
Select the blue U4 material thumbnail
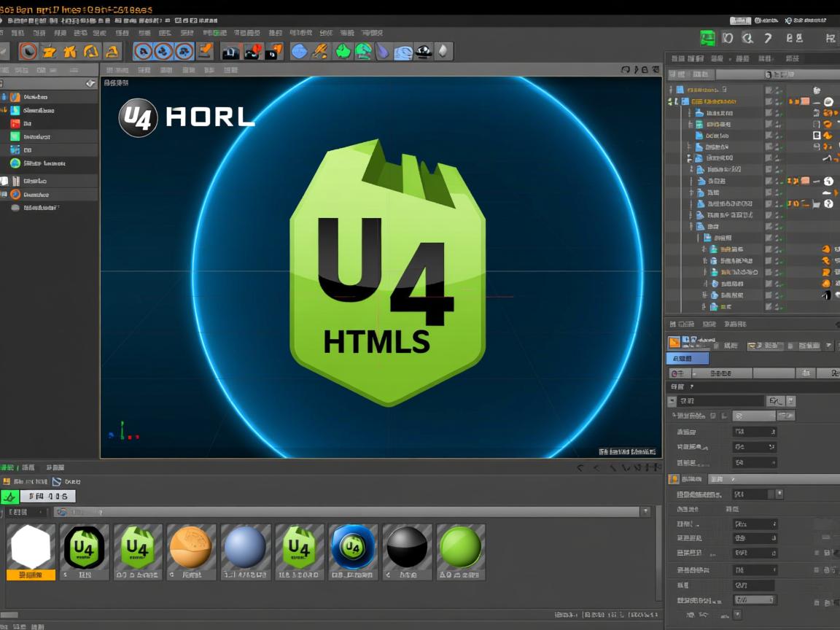coord(353,552)
